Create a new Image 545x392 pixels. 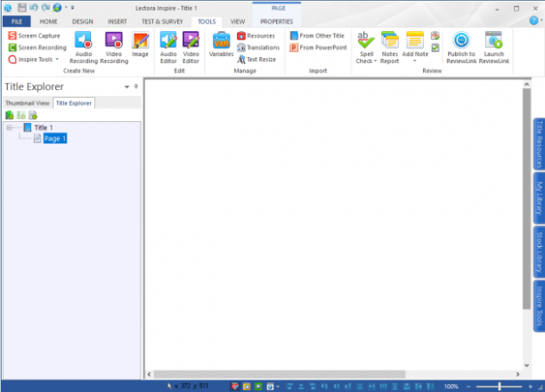coord(140,45)
